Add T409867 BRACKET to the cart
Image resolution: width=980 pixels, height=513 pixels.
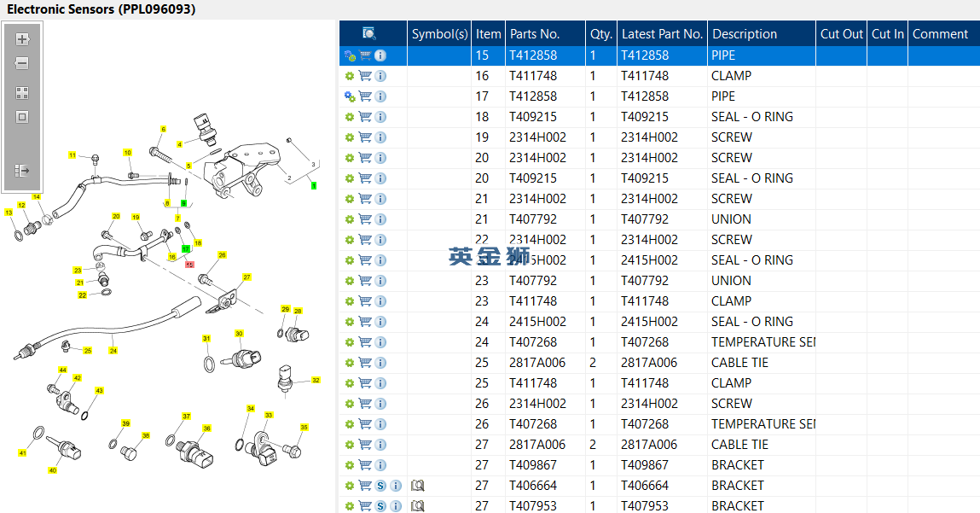tap(366, 465)
